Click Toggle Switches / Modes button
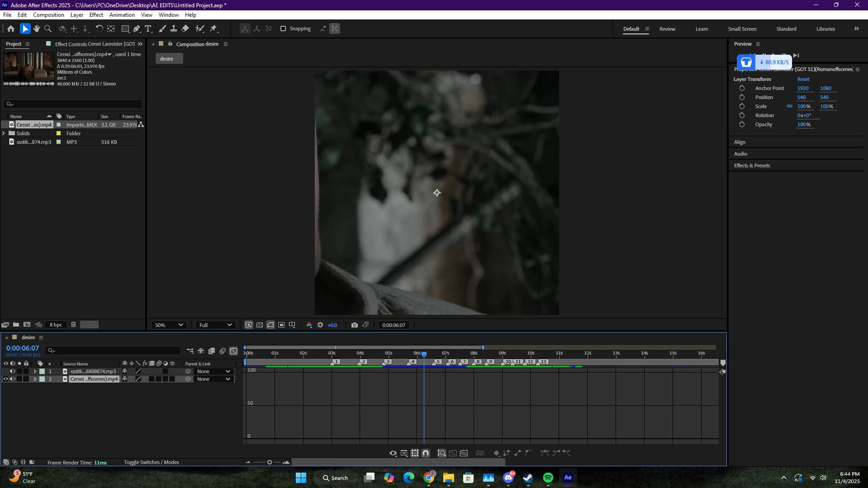Screen dimensions: 868x488 152,462
